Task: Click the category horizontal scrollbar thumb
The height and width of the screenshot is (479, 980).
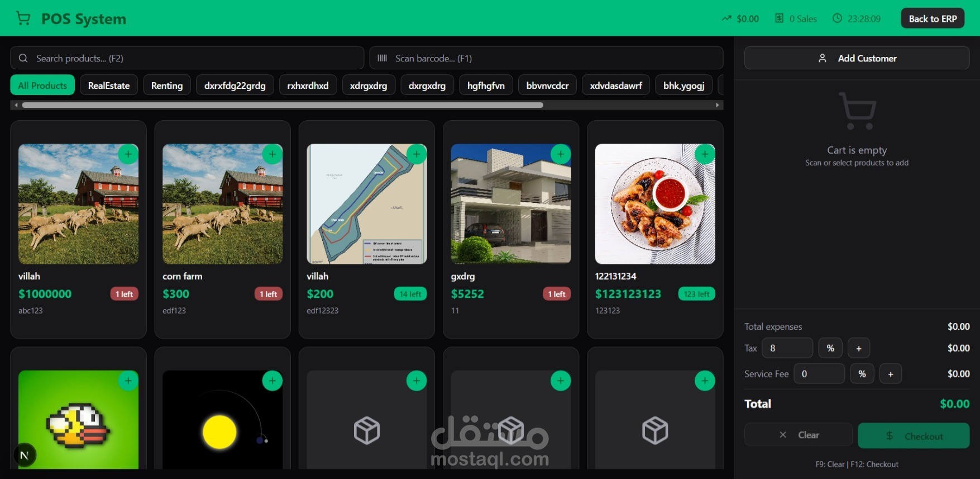Action: (x=283, y=105)
